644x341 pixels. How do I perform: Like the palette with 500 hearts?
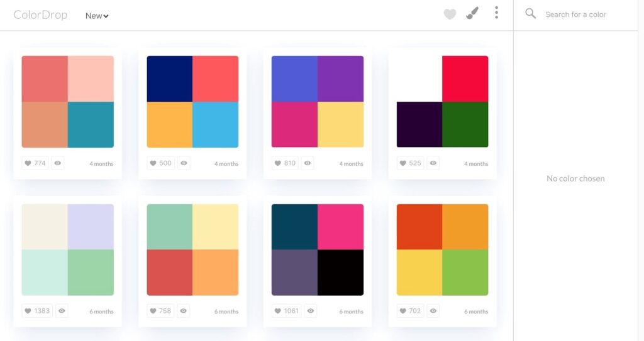pyautogui.click(x=160, y=163)
